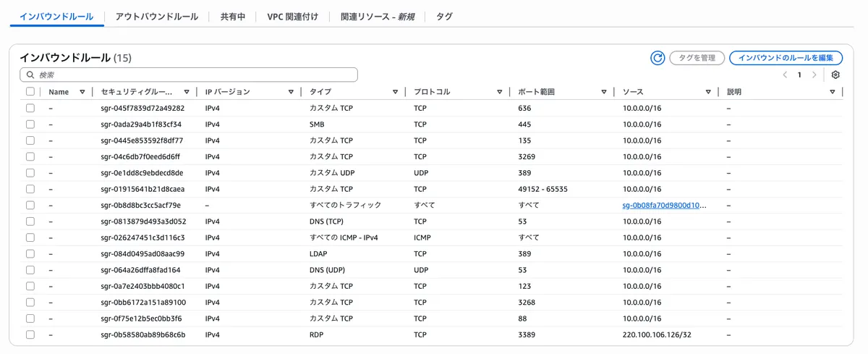
Task: Sort by Name column arrow
Action: click(x=82, y=92)
